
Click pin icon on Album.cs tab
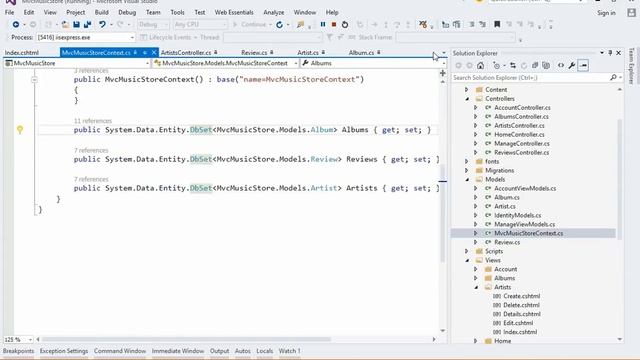click(x=379, y=52)
